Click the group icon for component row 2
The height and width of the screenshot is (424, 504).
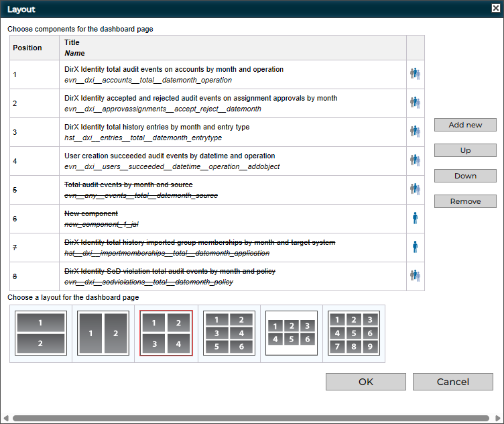coord(415,103)
